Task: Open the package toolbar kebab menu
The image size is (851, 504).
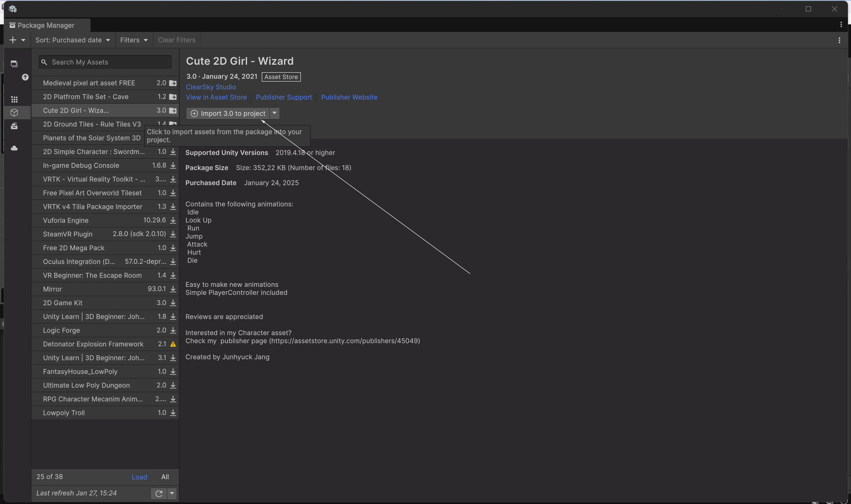Action: coord(839,40)
